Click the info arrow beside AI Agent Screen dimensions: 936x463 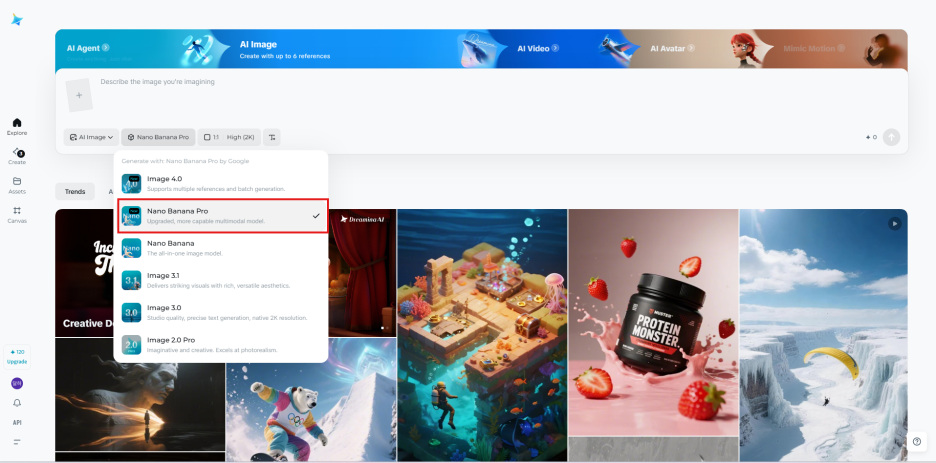[106, 48]
